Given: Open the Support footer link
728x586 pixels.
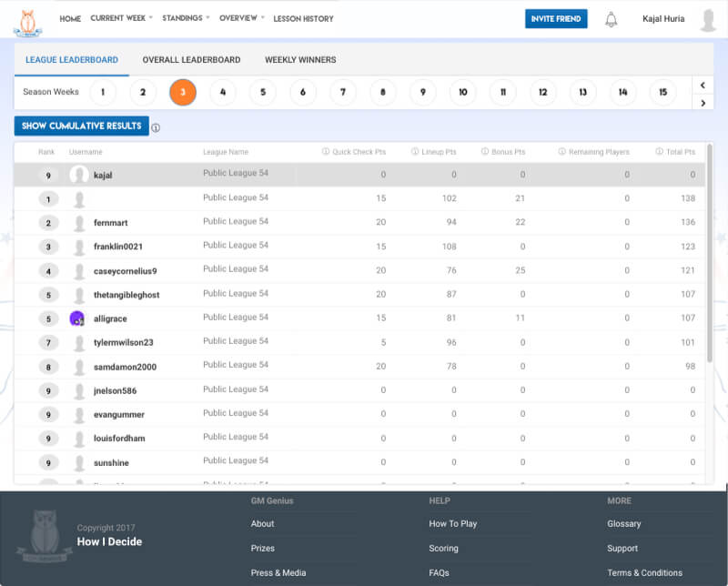Looking at the screenshot, I should coord(622,548).
